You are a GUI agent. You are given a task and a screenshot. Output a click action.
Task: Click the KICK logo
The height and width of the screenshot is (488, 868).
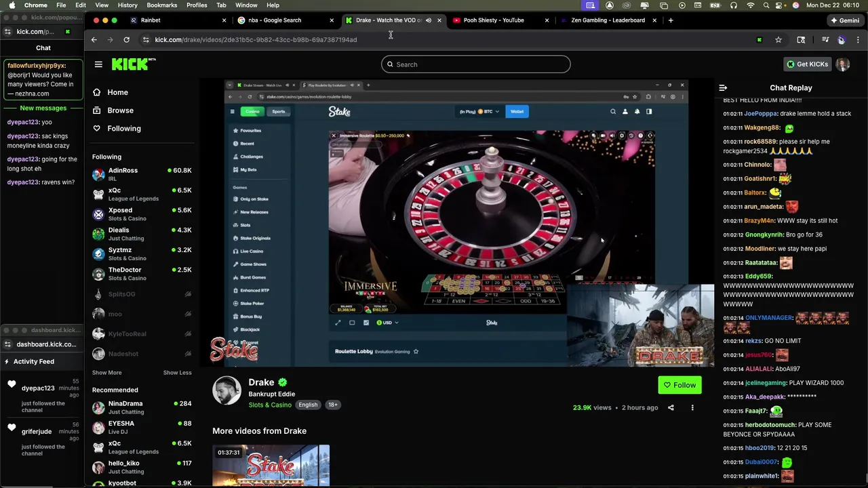133,64
